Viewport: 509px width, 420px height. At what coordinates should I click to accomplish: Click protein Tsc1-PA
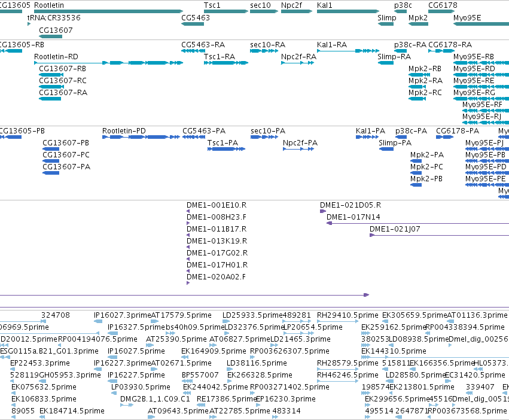(x=223, y=143)
